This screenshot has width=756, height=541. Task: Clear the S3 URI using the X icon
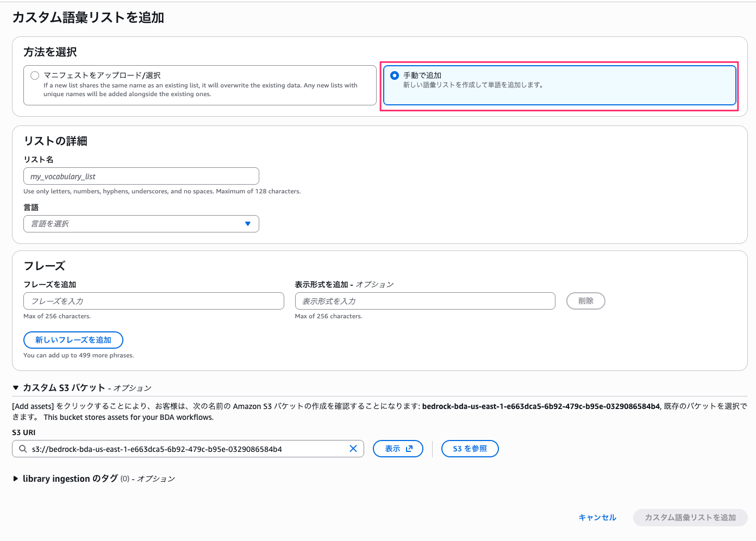tap(353, 449)
